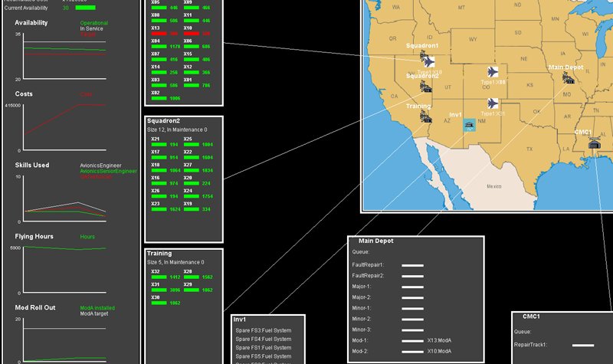Select the AvionicsEngineer legend entry

tap(100, 165)
